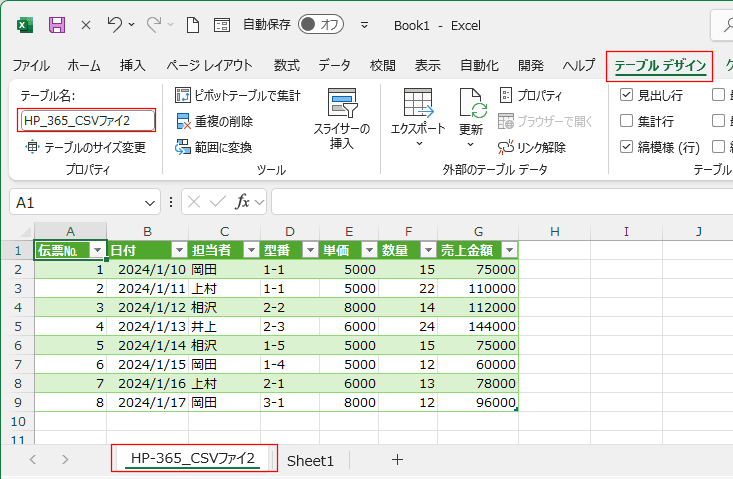733x479 pixels.
Task: Switch to Sheet1 worksheet tab
Action: tap(310, 460)
